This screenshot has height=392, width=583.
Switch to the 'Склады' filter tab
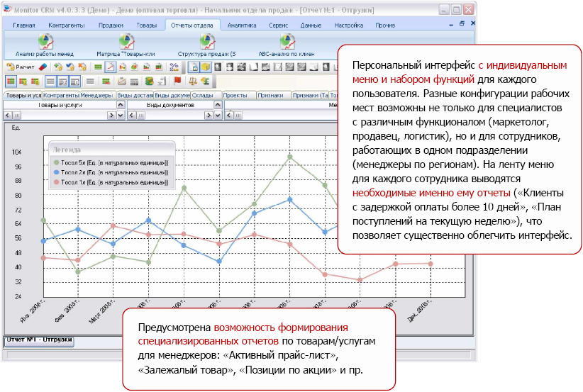pyautogui.click(x=206, y=96)
